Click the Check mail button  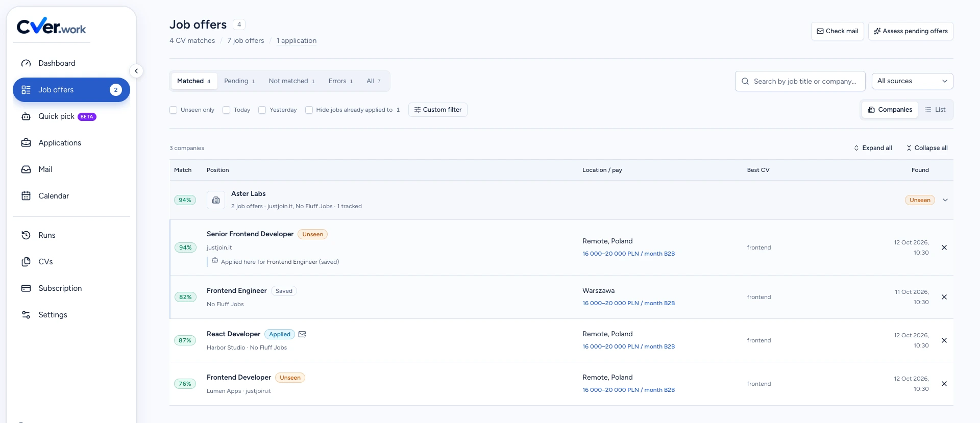(x=838, y=31)
